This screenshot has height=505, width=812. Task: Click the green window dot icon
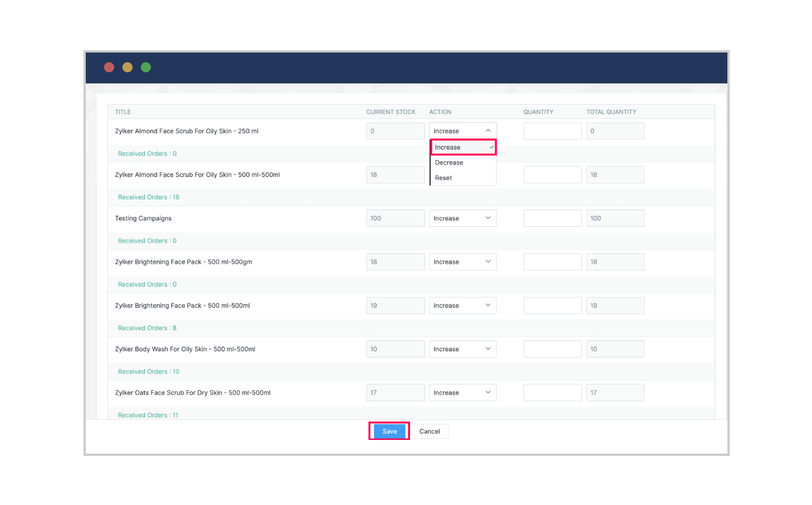click(x=146, y=67)
